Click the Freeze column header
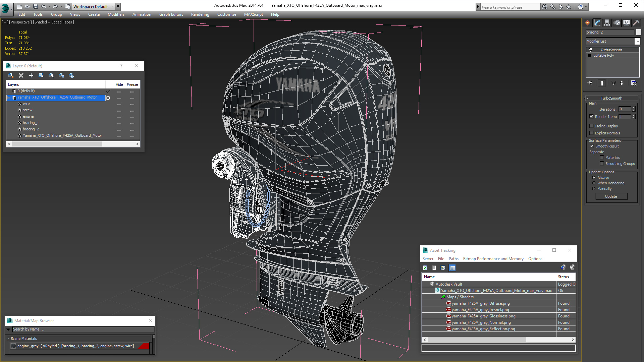644x362 pixels. click(x=132, y=84)
